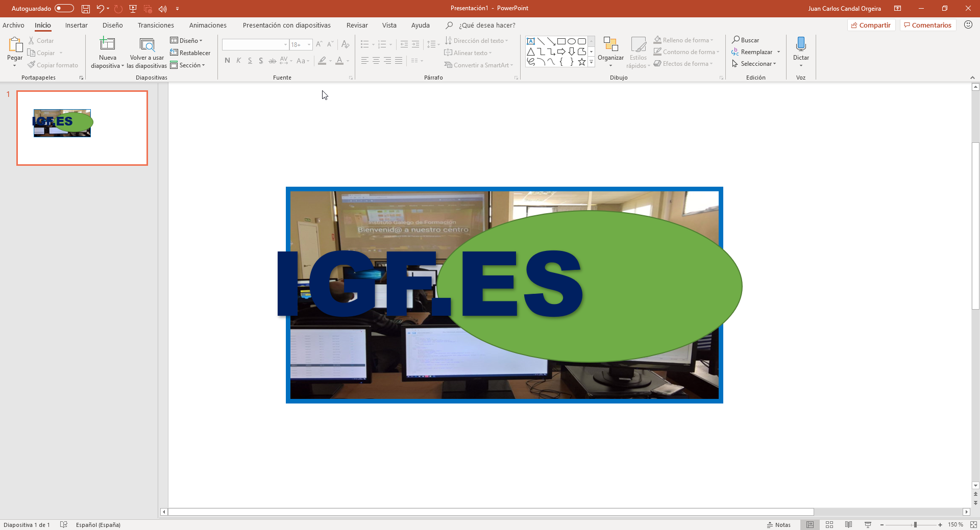The height and width of the screenshot is (530, 980).
Task: Select slide 1 thumbnail in panel
Action: pyautogui.click(x=82, y=128)
